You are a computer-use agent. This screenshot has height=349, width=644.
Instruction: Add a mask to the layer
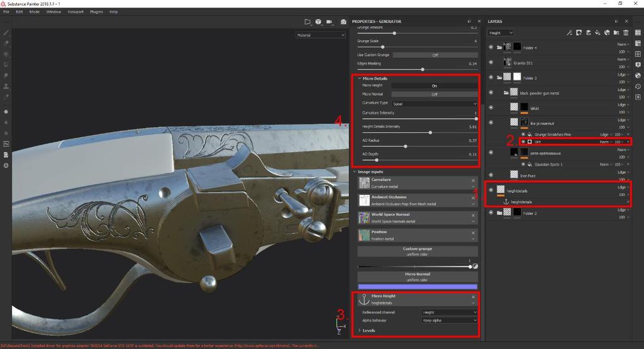tap(579, 33)
